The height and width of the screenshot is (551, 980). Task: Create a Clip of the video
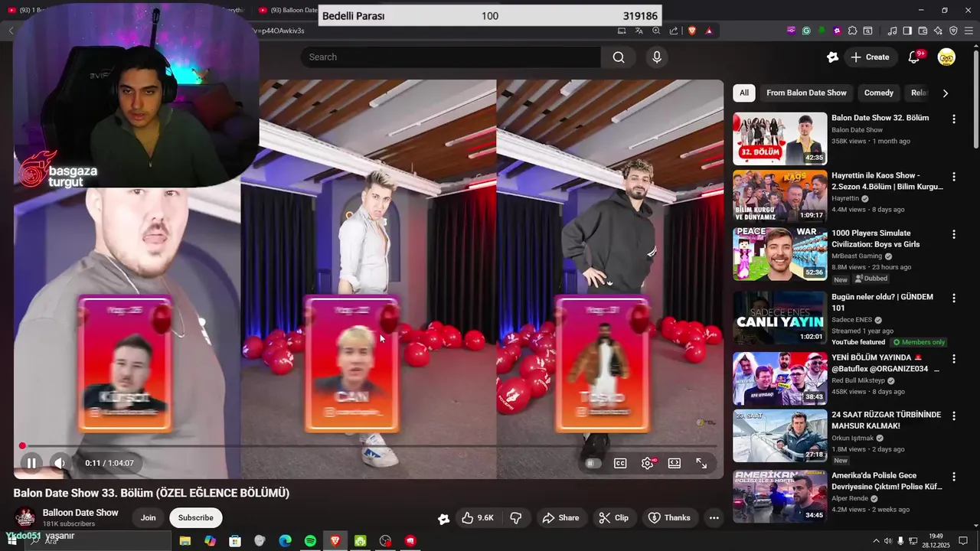(x=613, y=518)
